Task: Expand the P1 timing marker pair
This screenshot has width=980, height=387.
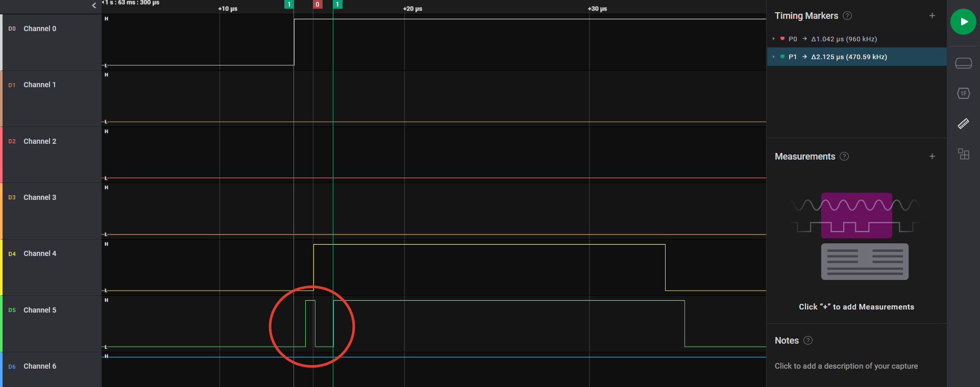Action: point(774,57)
